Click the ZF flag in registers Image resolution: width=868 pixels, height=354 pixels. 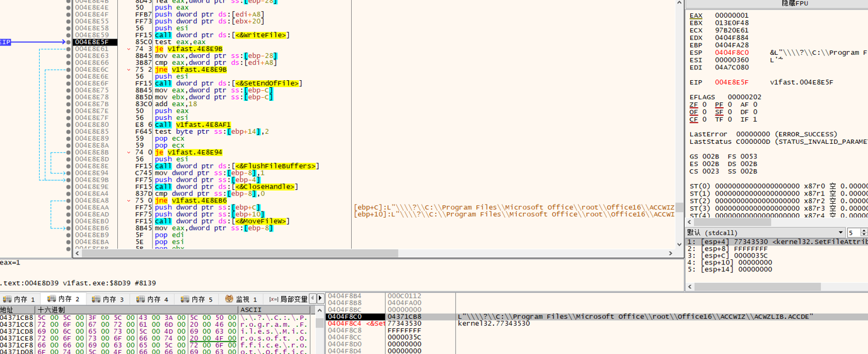[x=693, y=105]
